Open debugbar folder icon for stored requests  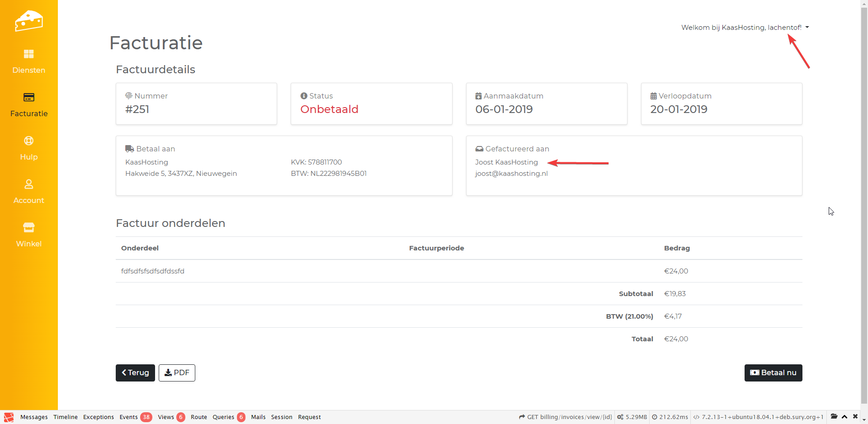834,417
